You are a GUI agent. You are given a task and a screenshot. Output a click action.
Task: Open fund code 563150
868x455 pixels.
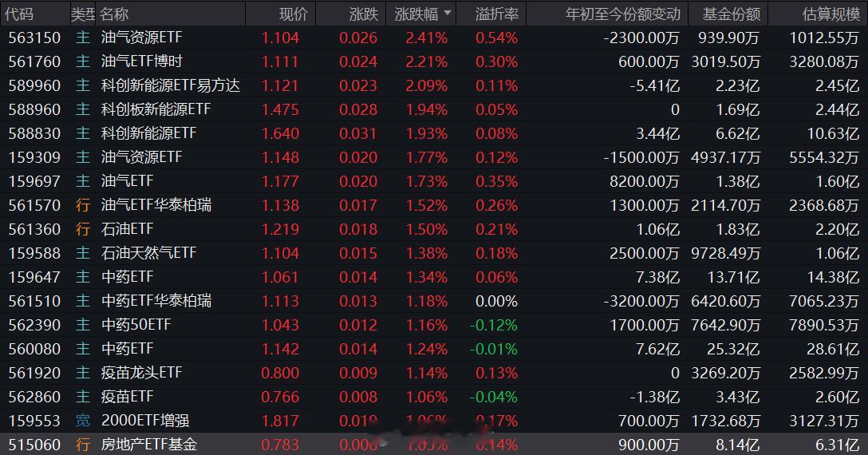click(x=33, y=38)
